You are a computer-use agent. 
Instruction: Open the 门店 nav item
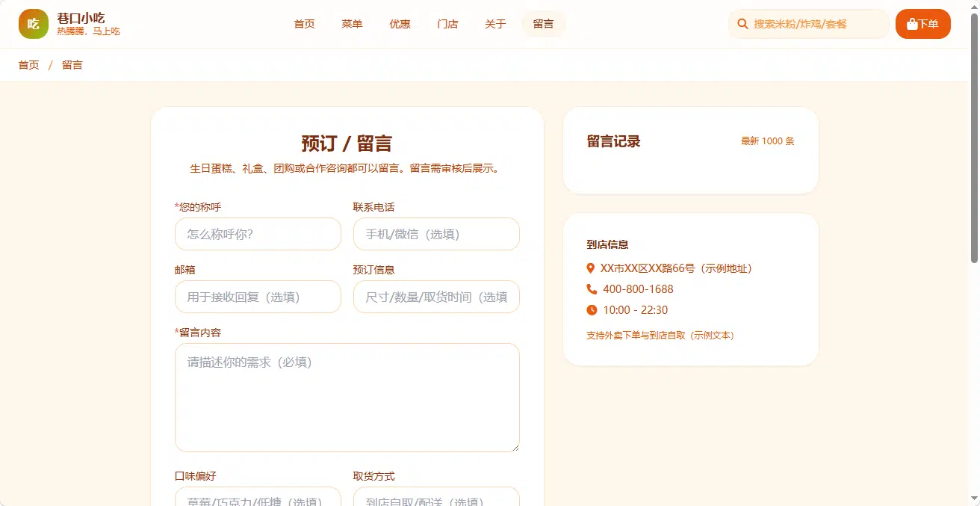[x=448, y=24]
